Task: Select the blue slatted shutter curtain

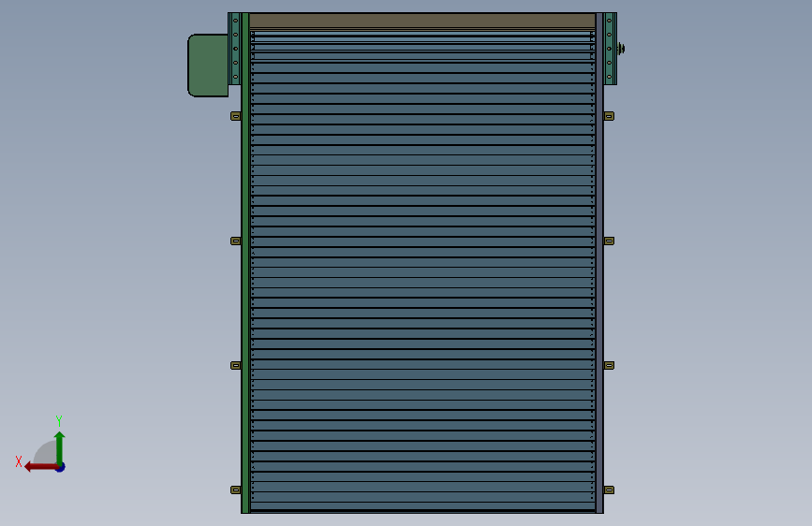Action: point(422,271)
